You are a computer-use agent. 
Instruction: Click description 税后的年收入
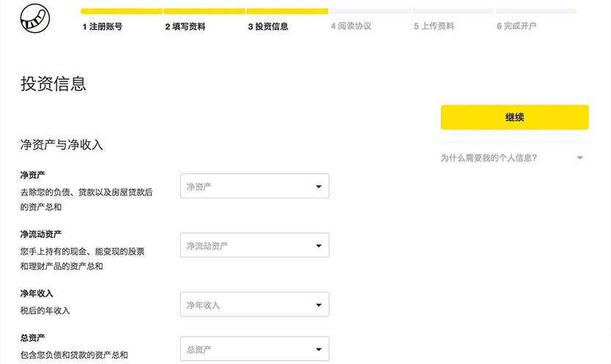pos(45,311)
